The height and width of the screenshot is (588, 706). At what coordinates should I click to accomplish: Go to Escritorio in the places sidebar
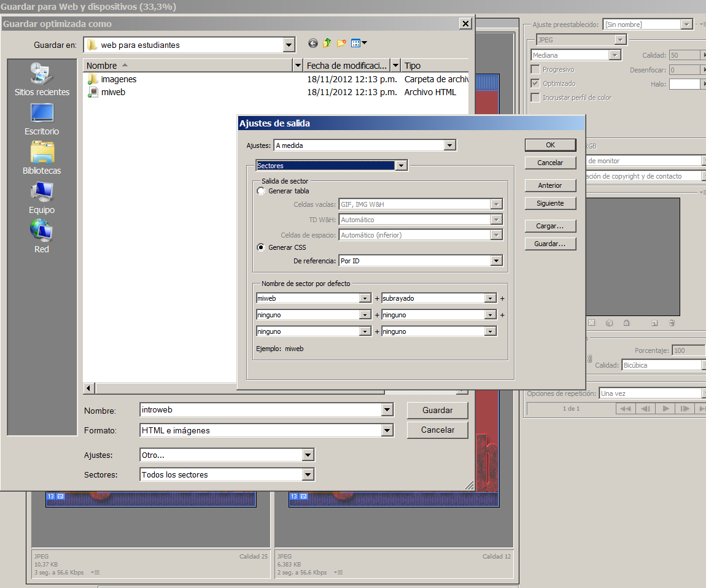(x=42, y=119)
